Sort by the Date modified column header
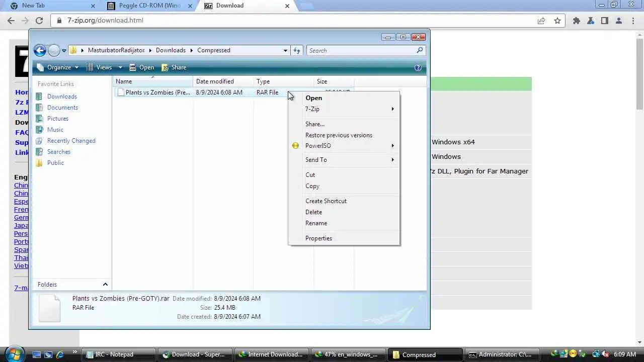644x362 pixels. [x=223, y=81]
